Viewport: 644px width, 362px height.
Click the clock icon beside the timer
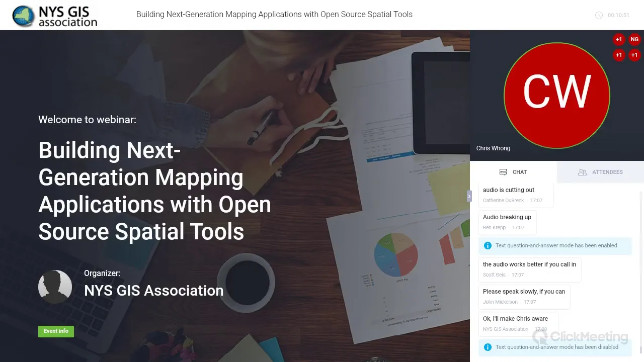point(599,15)
